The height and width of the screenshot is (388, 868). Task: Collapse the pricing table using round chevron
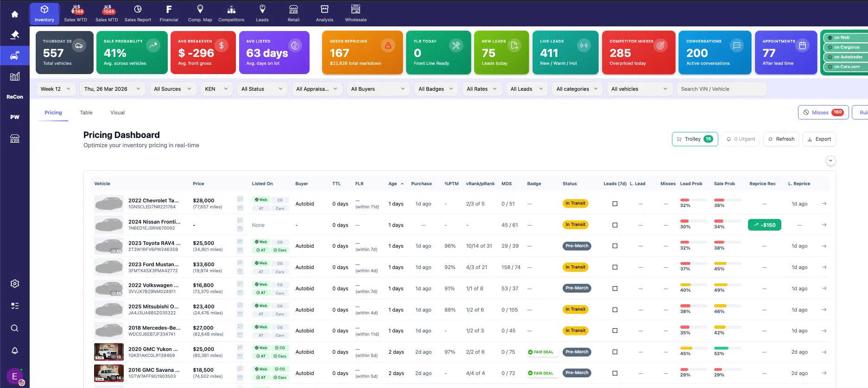click(831, 161)
